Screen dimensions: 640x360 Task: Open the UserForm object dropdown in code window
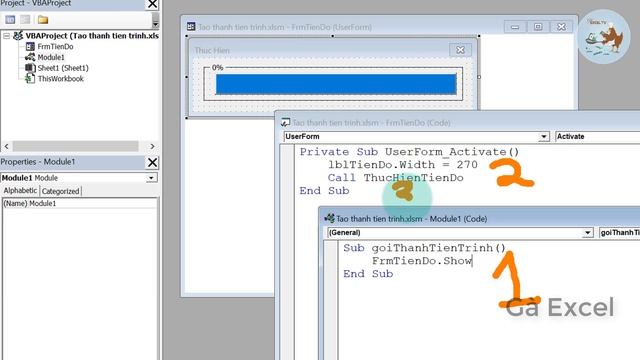(x=543, y=137)
